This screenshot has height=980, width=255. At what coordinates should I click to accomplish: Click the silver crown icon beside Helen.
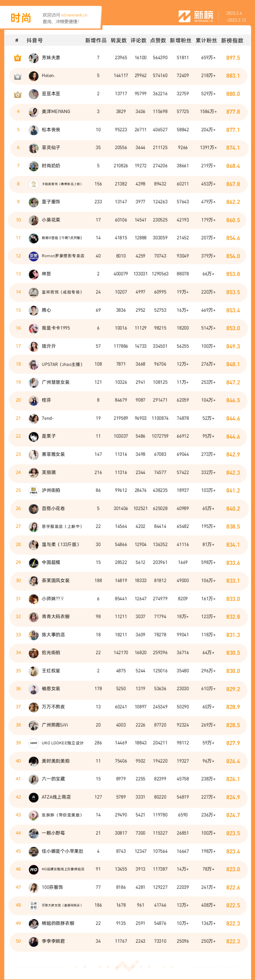[17, 76]
